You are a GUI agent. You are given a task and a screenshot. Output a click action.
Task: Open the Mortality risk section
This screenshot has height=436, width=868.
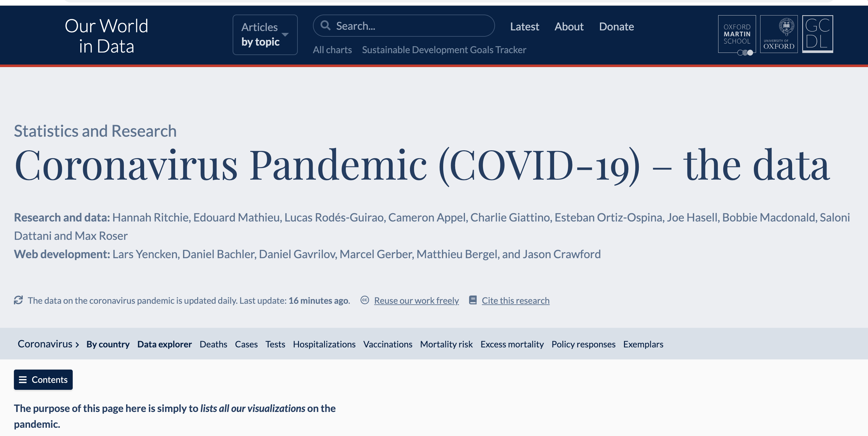pyautogui.click(x=446, y=344)
